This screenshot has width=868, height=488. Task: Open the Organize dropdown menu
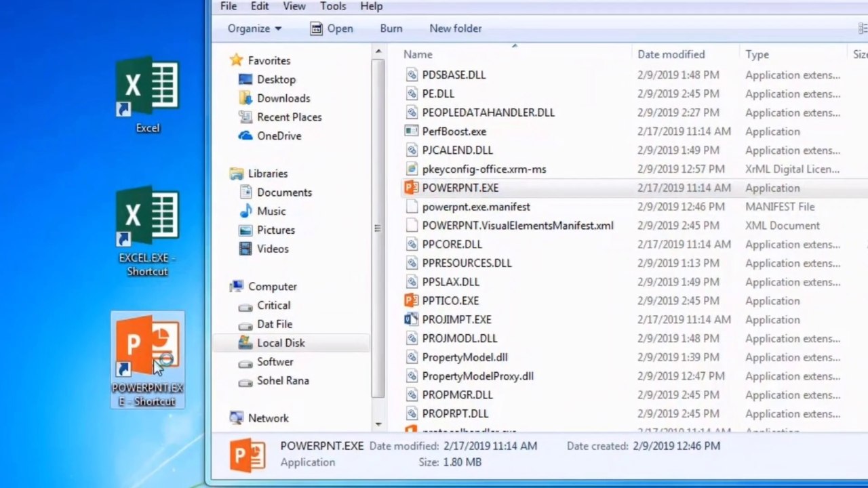point(254,28)
